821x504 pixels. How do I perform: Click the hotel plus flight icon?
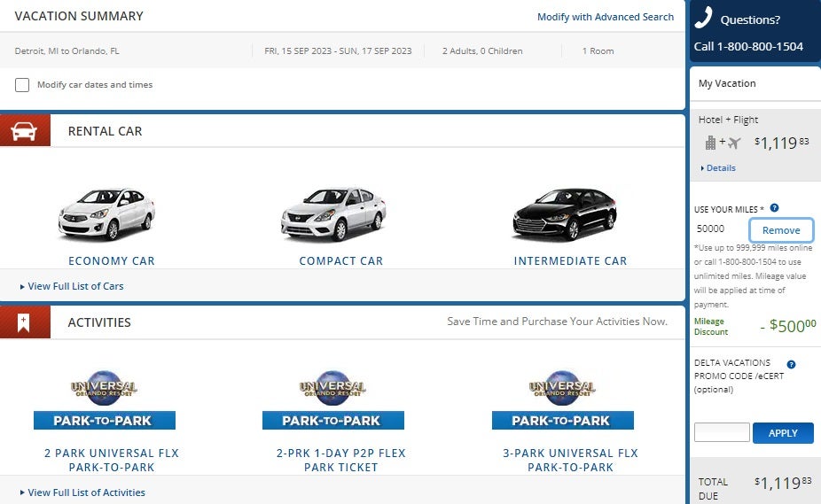coord(723,143)
